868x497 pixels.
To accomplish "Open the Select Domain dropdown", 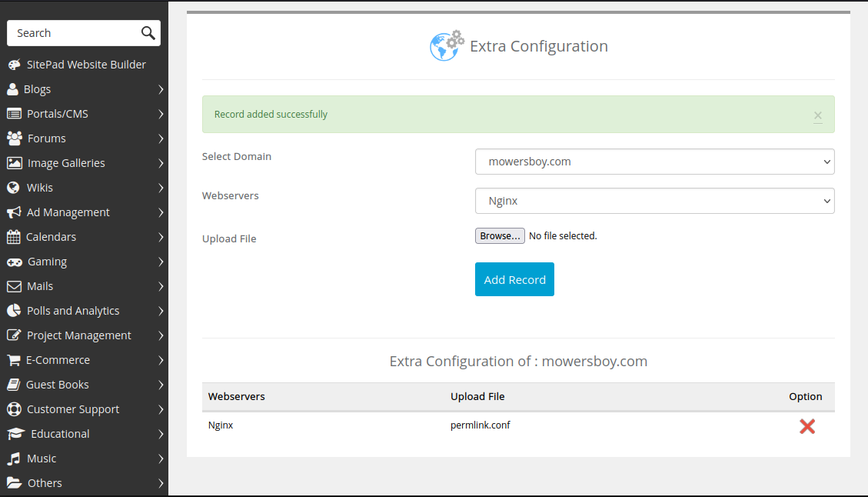I will pos(654,162).
